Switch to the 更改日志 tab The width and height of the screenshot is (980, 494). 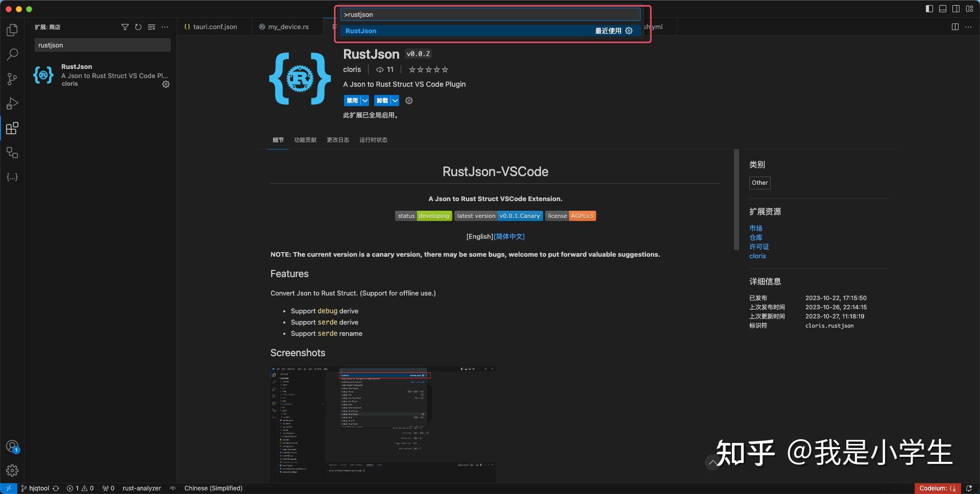click(337, 139)
